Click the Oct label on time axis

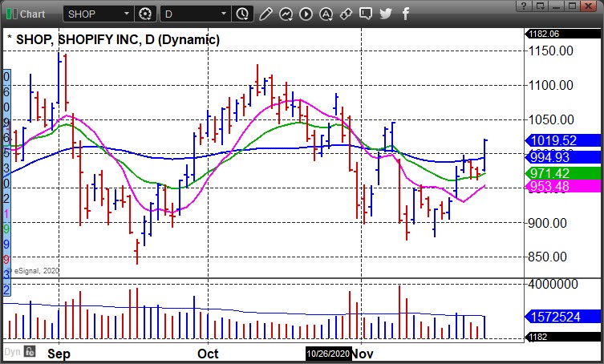(208, 354)
